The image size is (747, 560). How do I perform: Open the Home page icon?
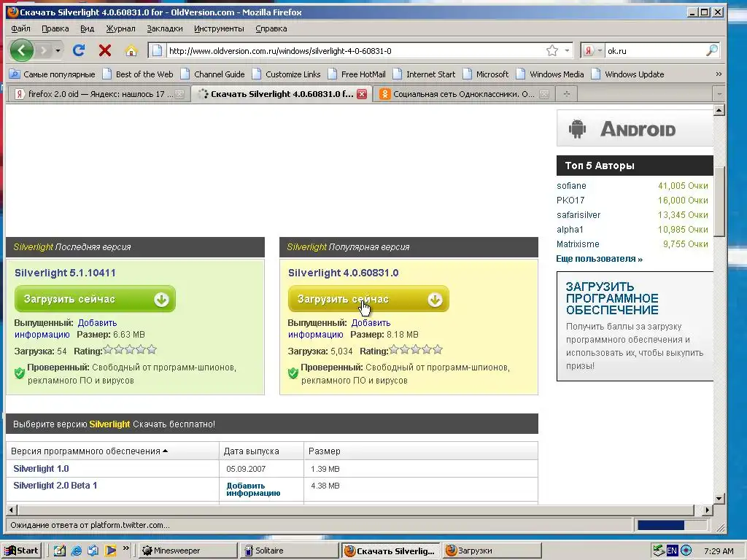pyautogui.click(x=131, y=50)
